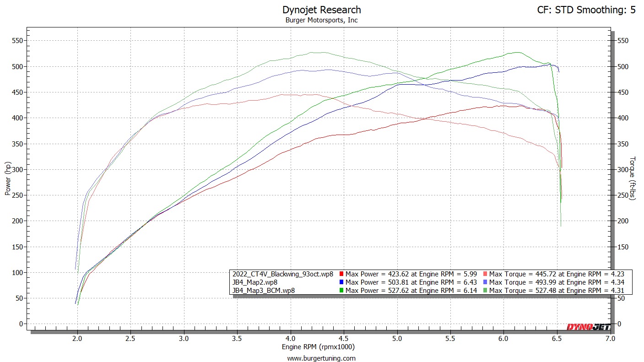This screenshot has height=362, width=644.
Task: Click the 7.0 tick on the RPM axis
Action: tap(610, 339)
